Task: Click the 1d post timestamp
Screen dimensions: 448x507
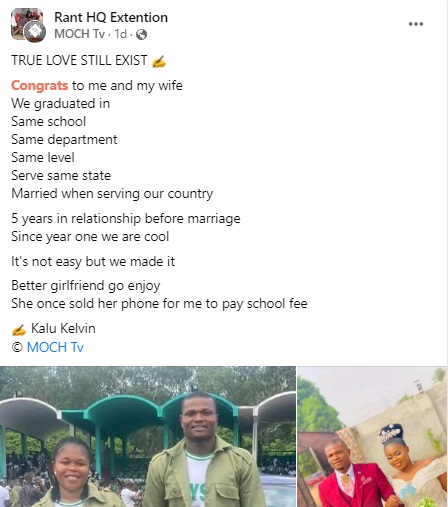Action: coord(121,34)
